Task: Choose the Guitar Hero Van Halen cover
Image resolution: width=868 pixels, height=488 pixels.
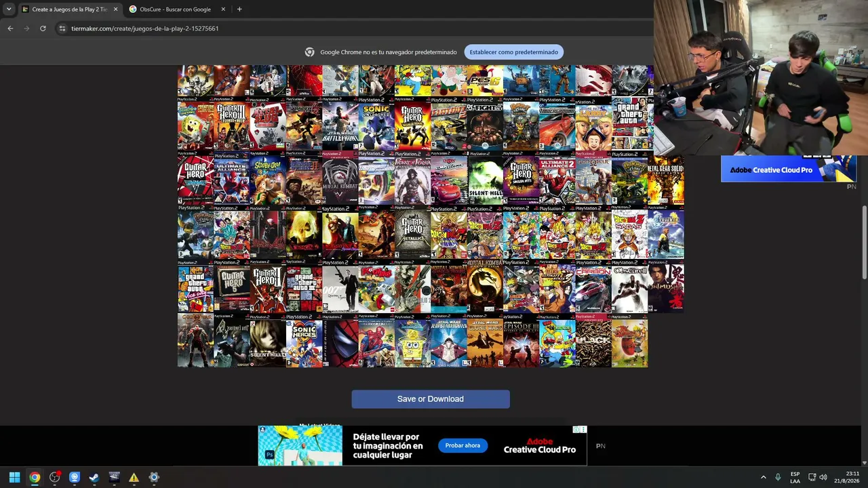Action: pyautogui.click(x=196, y=178)
